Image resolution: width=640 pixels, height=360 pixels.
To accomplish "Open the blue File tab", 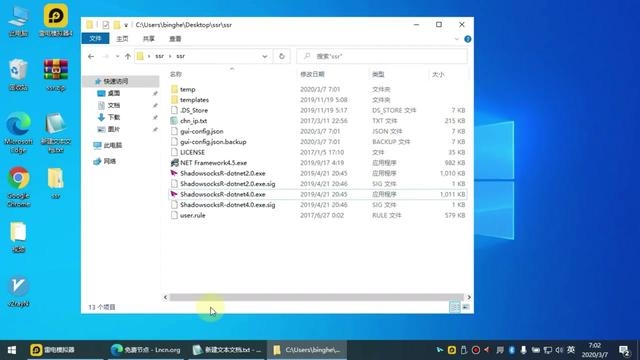I will click(95, 38).
